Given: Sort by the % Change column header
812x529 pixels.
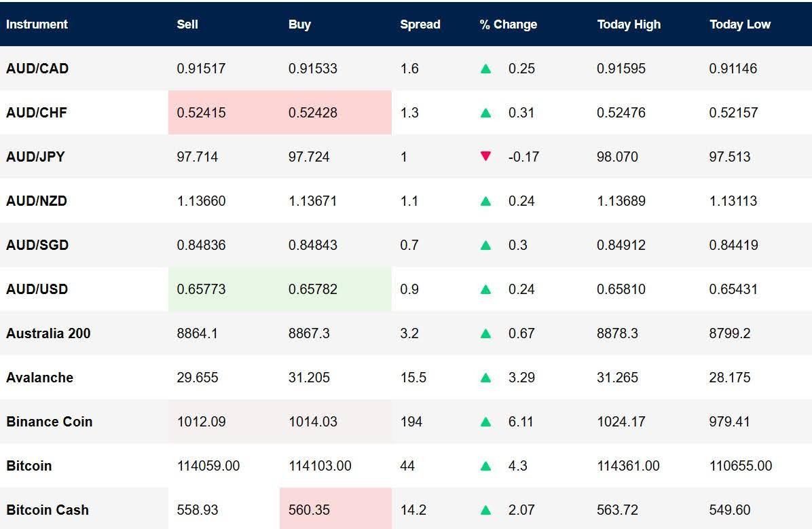Looking at the screenshot, I should (508, 24).
